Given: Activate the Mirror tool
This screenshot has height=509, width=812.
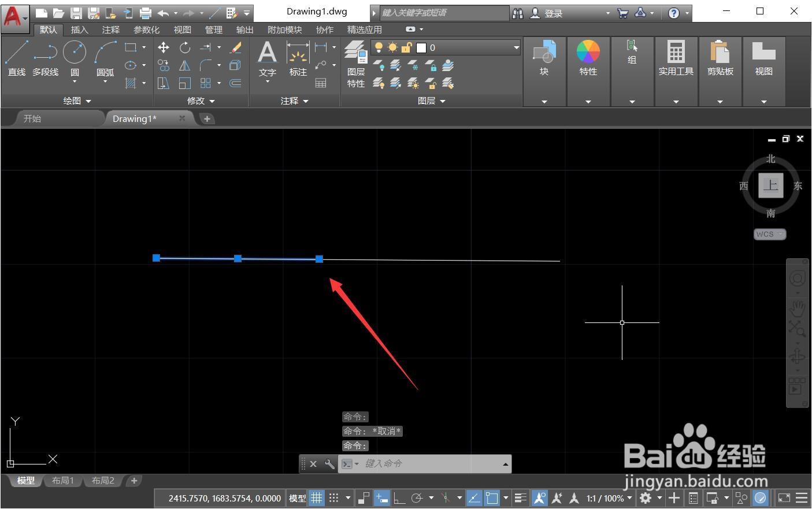Looking at the screenshot, I should (x=184, y=65).
